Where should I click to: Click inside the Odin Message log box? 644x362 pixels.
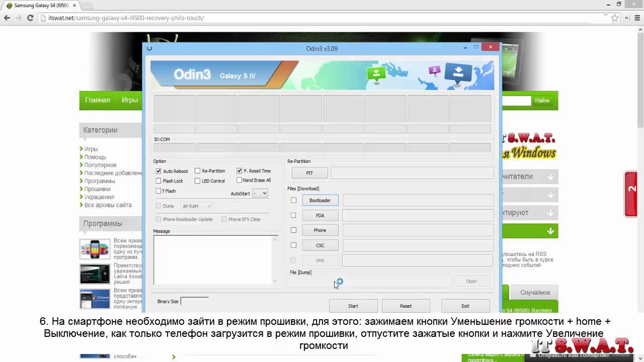213,260
